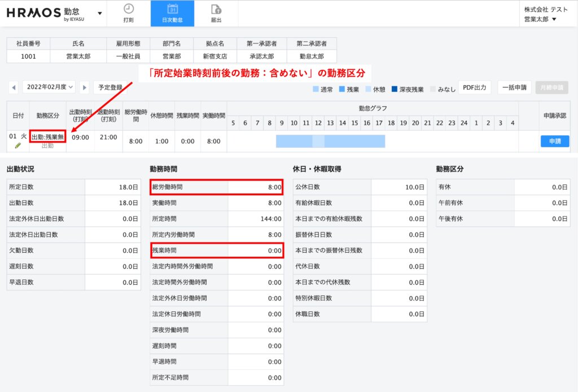The width and height of the screenshot is (578, 392).
Task: Open the 営業太郎 user menu
Action: (x=540, y=19)
